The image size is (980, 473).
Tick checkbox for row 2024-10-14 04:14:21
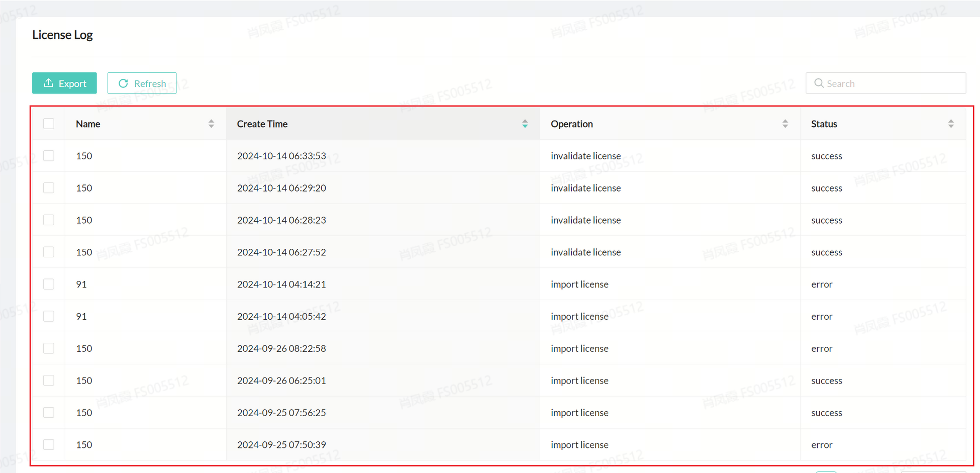49,284
